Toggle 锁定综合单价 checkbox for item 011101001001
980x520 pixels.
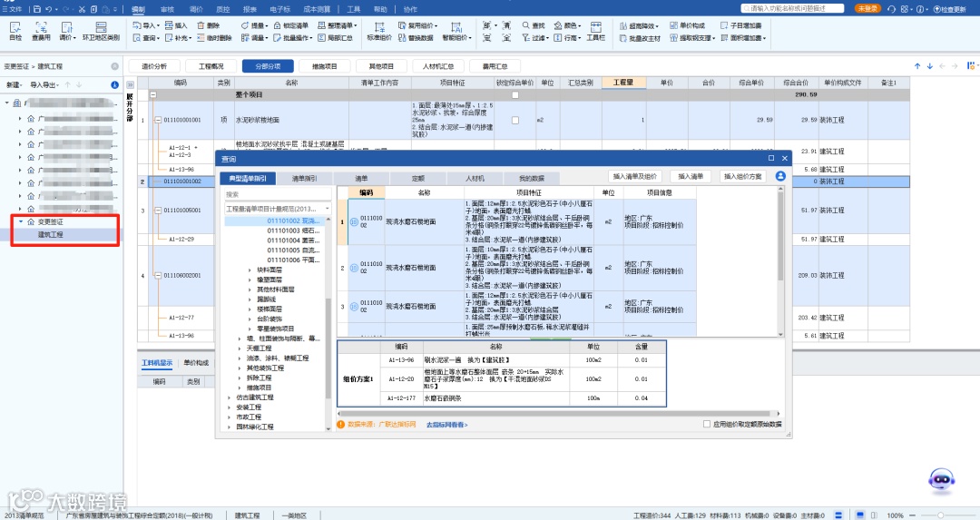point(515,120)
